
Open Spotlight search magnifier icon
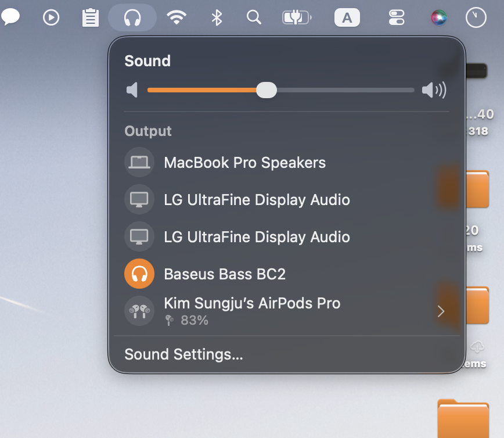tap(254, 17)
